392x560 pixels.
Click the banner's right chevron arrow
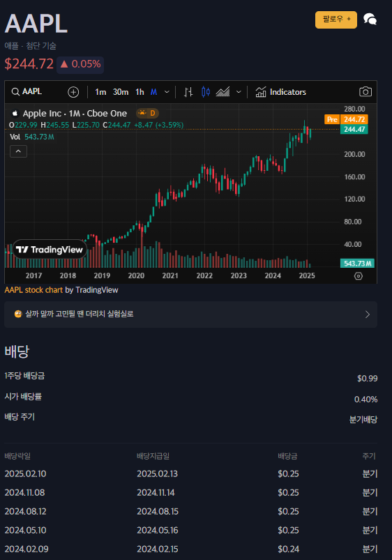click(368, 315)
